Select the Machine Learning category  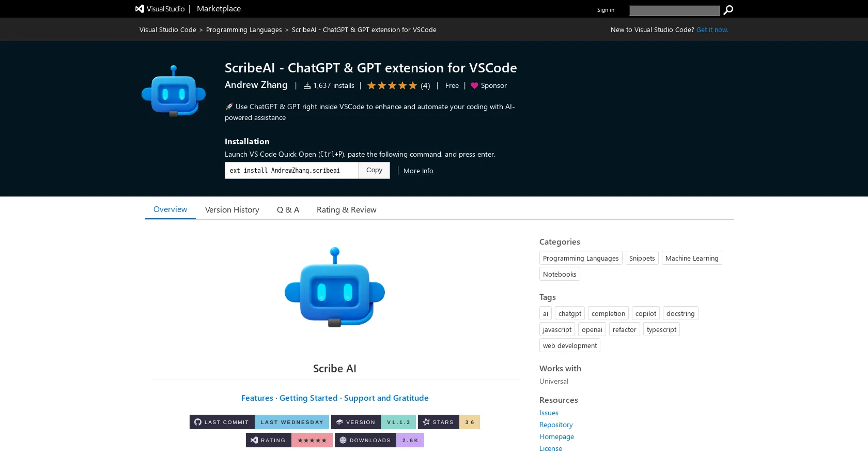[x=691, y=258]
